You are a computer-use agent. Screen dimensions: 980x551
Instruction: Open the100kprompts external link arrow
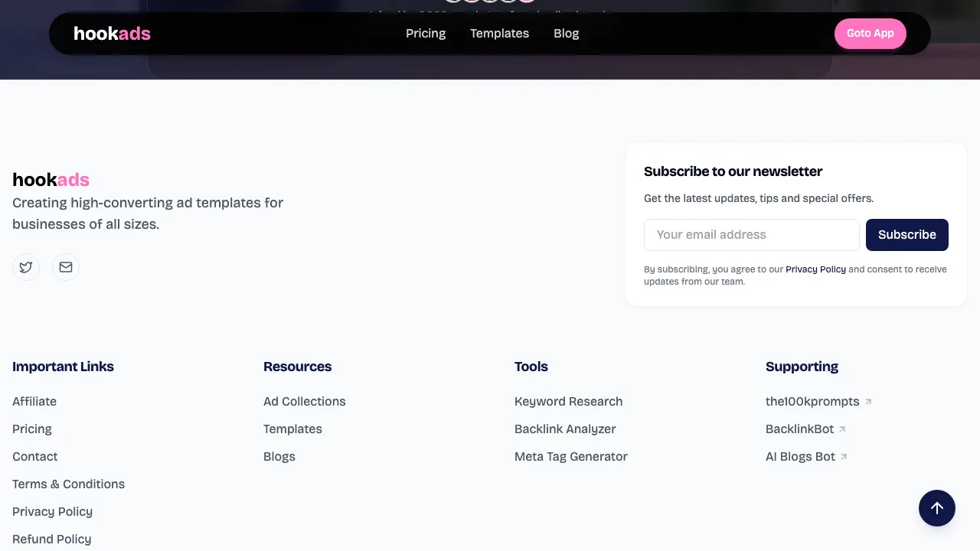click(868, 401)
